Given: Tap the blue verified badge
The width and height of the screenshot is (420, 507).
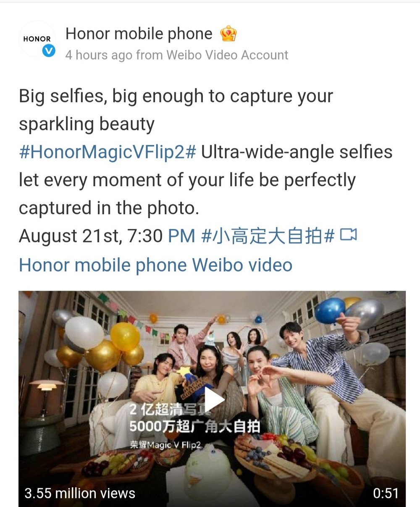Looking at the screenshot, I should point(49,52).
